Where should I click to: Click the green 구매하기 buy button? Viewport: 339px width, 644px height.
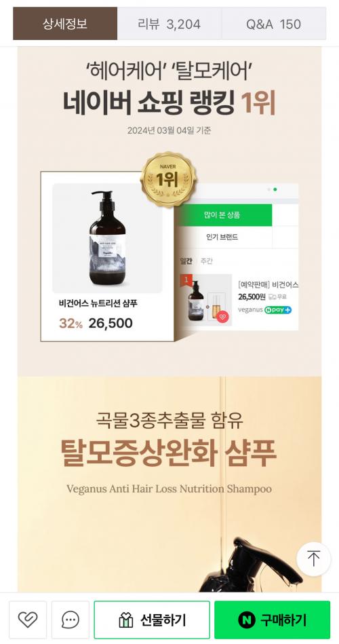pos(272,620)
